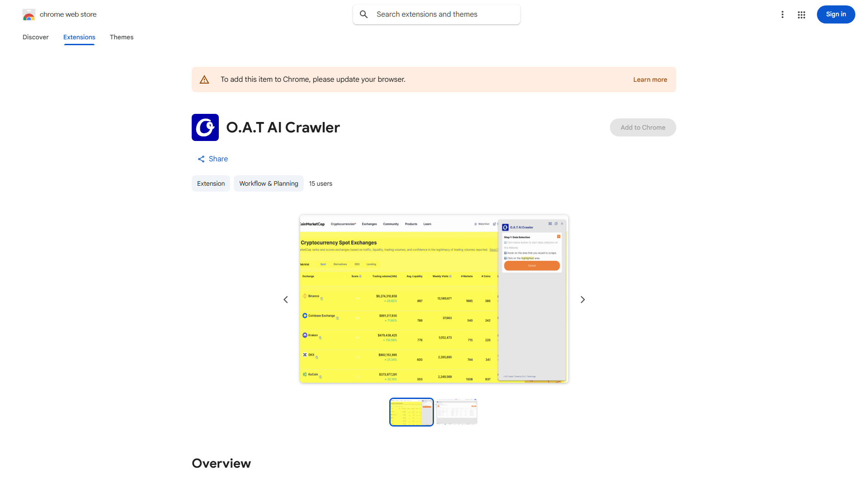Screen dimensions: 868x488
Task: Click the Share icon next to the title
Action: (202, 159)
